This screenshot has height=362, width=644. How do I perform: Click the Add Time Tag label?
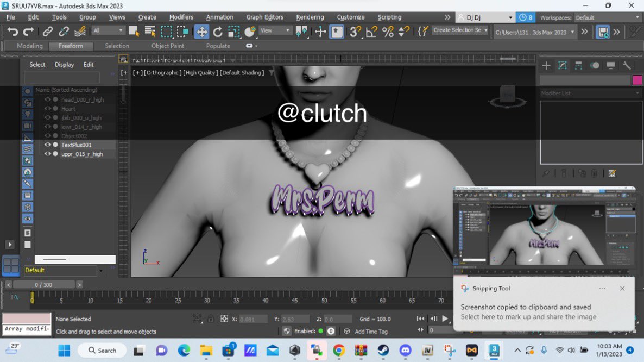coord(371,332)
